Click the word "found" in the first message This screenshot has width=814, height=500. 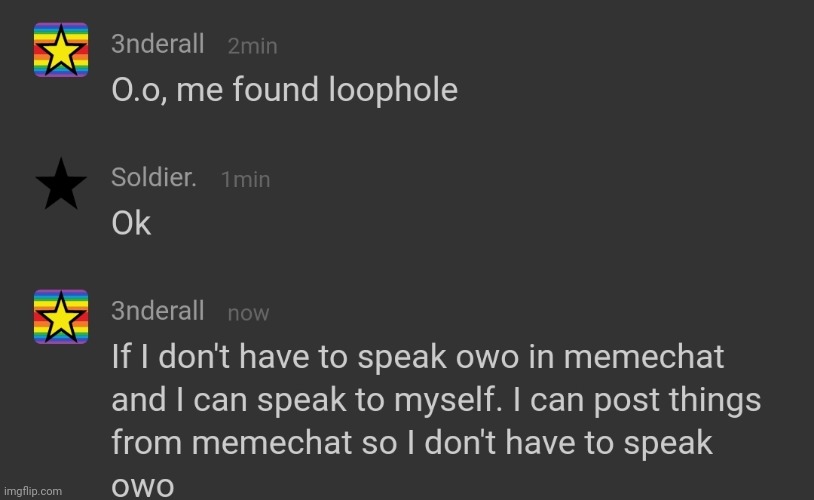(x=275, y=90)
